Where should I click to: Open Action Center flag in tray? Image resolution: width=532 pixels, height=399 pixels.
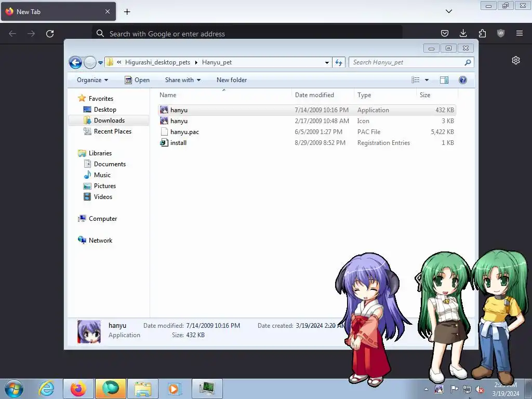click(x=454, y=389)
